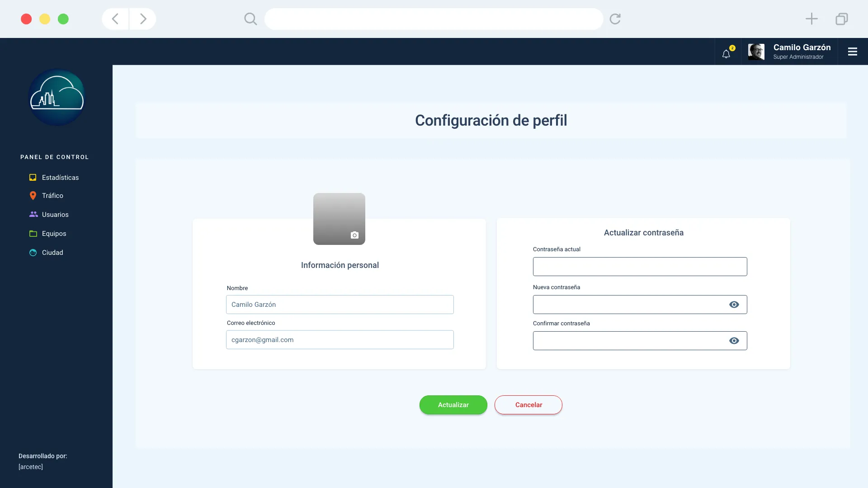This screenshot has height=488, width=868.
Task: Open Usuarios from the control panel
Action: (x=55, y=215)
